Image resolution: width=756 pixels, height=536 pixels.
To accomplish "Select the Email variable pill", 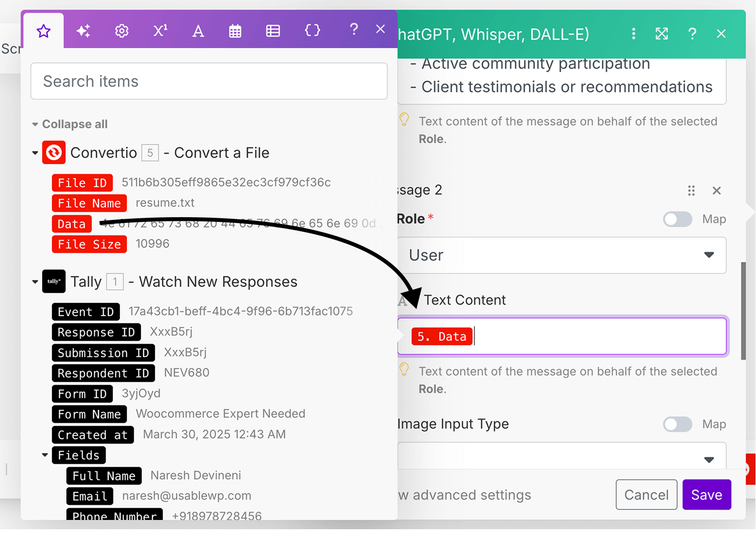I will [90, 496].
